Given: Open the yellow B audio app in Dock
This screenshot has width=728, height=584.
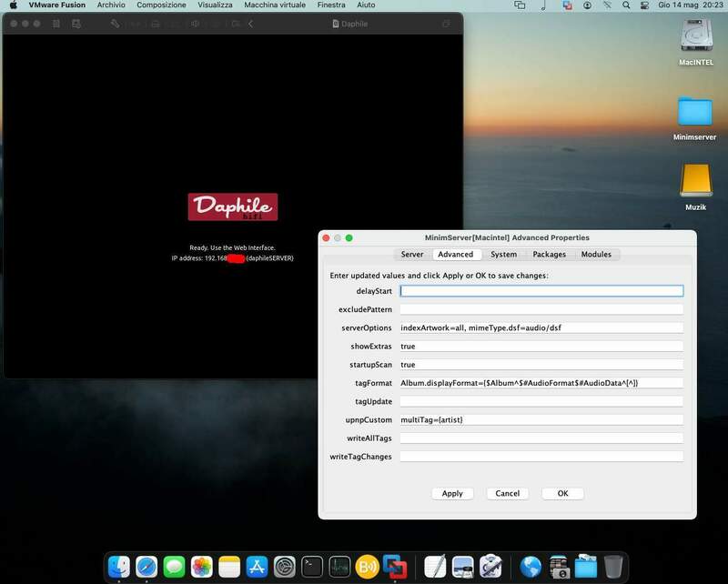Looking at the screenshot, I should [368, 567].
